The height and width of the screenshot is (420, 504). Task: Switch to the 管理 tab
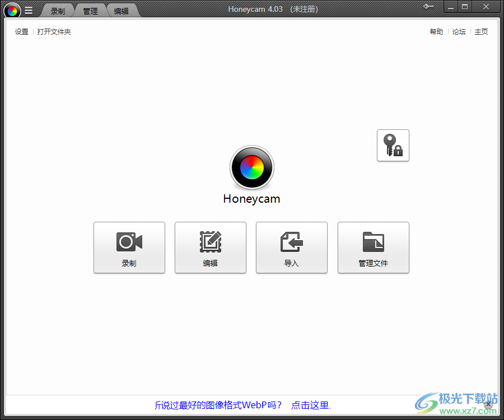[x=90, y=11]
